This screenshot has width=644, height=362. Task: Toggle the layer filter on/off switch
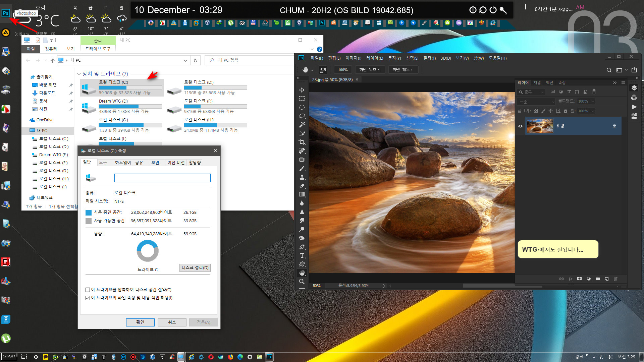(594, 91)
